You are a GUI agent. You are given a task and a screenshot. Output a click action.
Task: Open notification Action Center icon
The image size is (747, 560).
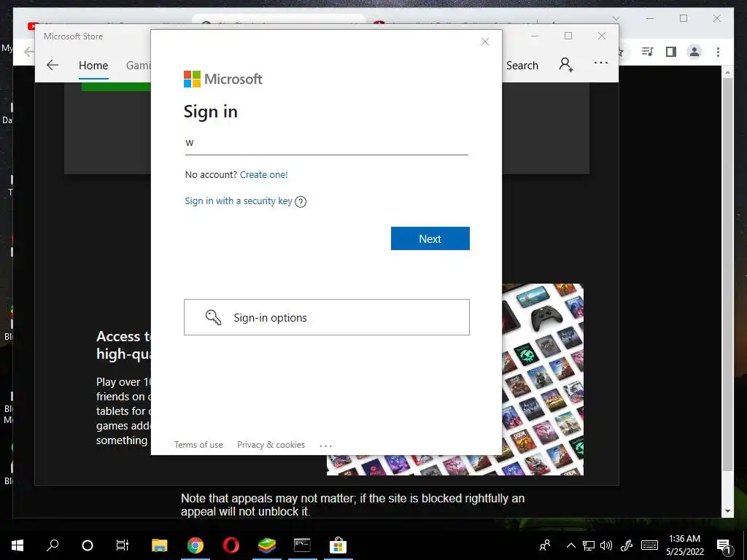724,545
